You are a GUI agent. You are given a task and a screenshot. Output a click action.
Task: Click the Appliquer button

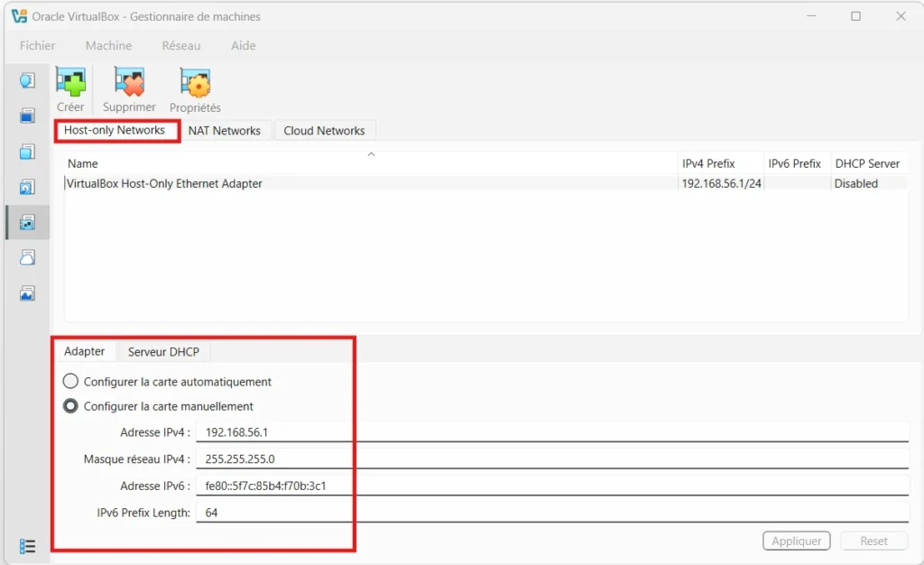(796, 541)
